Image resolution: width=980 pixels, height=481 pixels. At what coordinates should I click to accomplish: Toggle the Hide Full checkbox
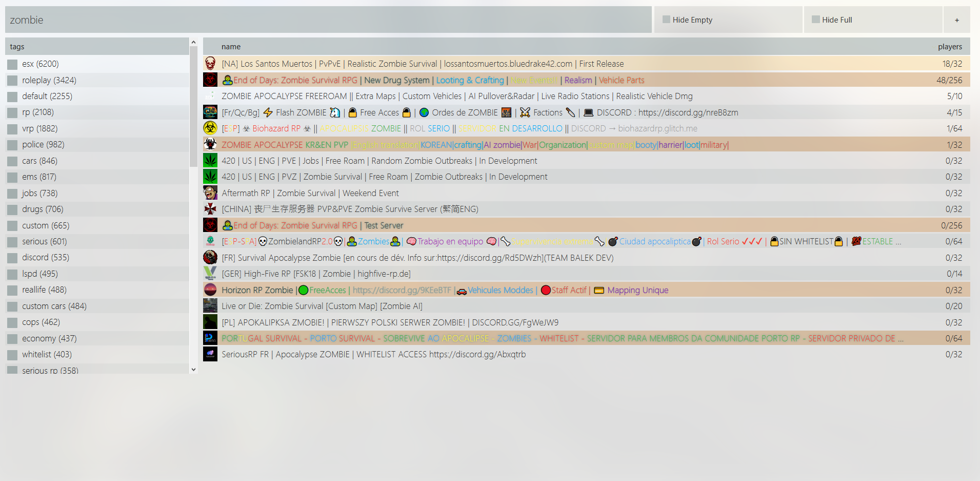(x=815, y=20)
